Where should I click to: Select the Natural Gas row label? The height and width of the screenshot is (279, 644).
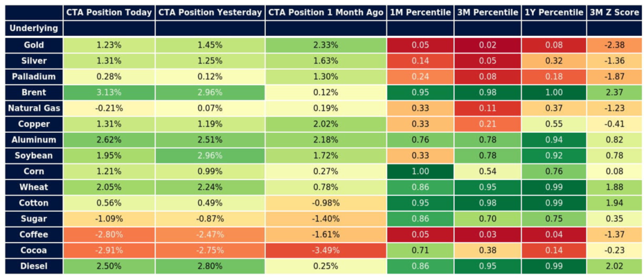coord(33,108)
